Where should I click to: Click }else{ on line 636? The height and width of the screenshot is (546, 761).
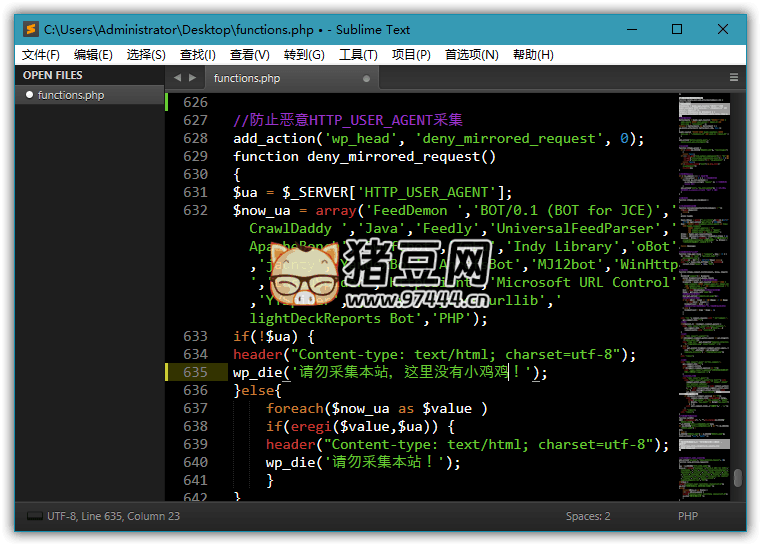tap(257, 391)
